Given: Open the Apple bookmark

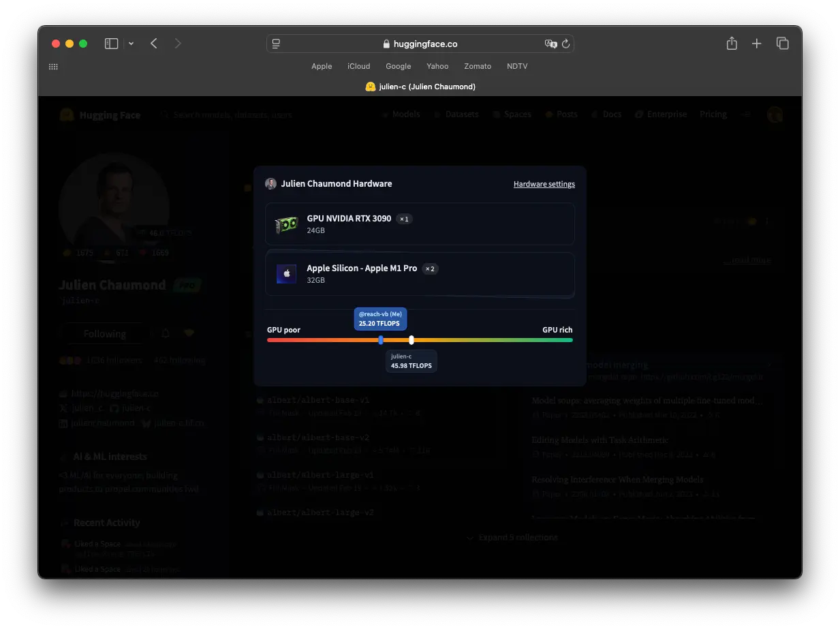Looking at the screenshot, I should pyautogui.click(x=322, y=66).
